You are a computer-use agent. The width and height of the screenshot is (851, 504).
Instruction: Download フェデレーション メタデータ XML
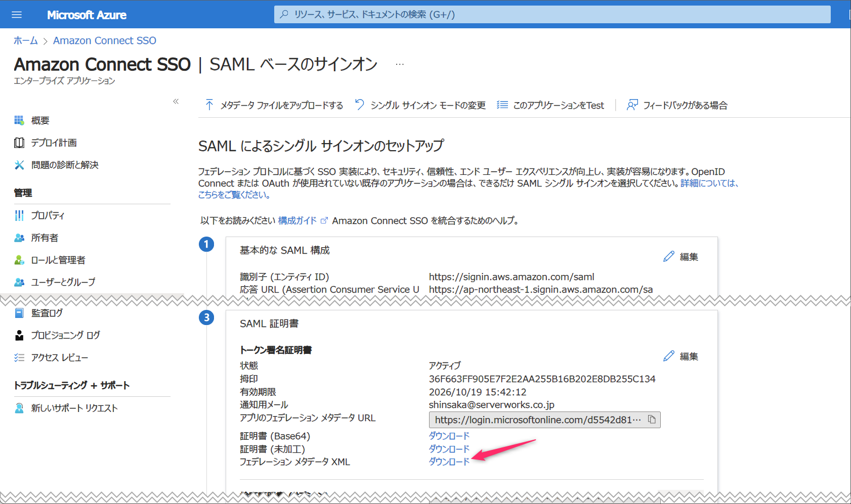pyautogui.click(x=449, y=462)
